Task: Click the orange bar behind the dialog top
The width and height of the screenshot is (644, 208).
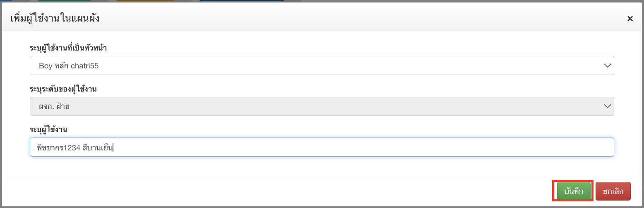Action: pyautogui.click(x=145, y=1)
